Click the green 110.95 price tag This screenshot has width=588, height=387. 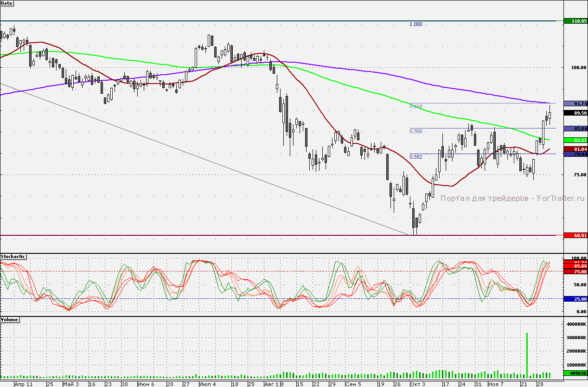(575, 21)
